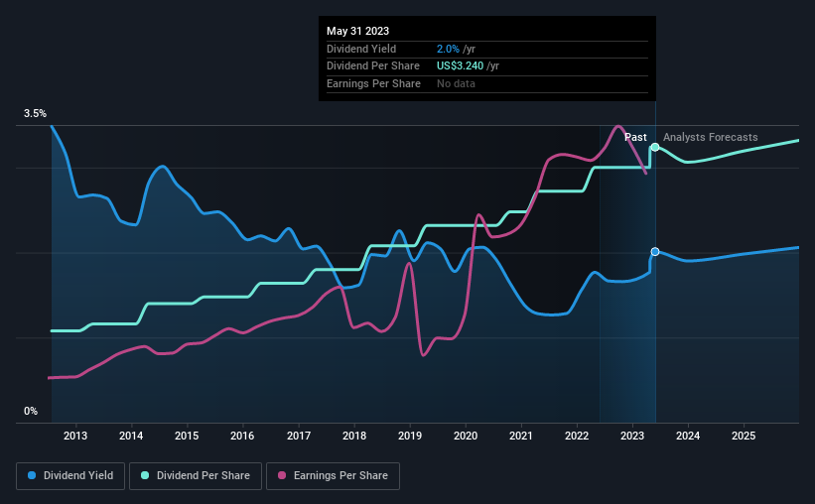Image resolution: width=815 pixels, height=504 pixels.
Task: Select the 2025 label on the time axis
Action: [744, 436]
